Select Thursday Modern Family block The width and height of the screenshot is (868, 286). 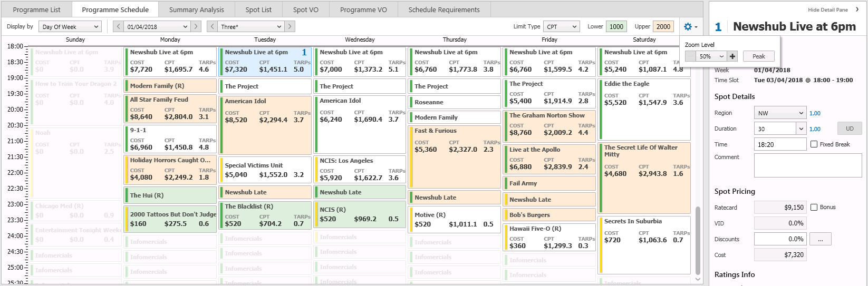[455, 117]
